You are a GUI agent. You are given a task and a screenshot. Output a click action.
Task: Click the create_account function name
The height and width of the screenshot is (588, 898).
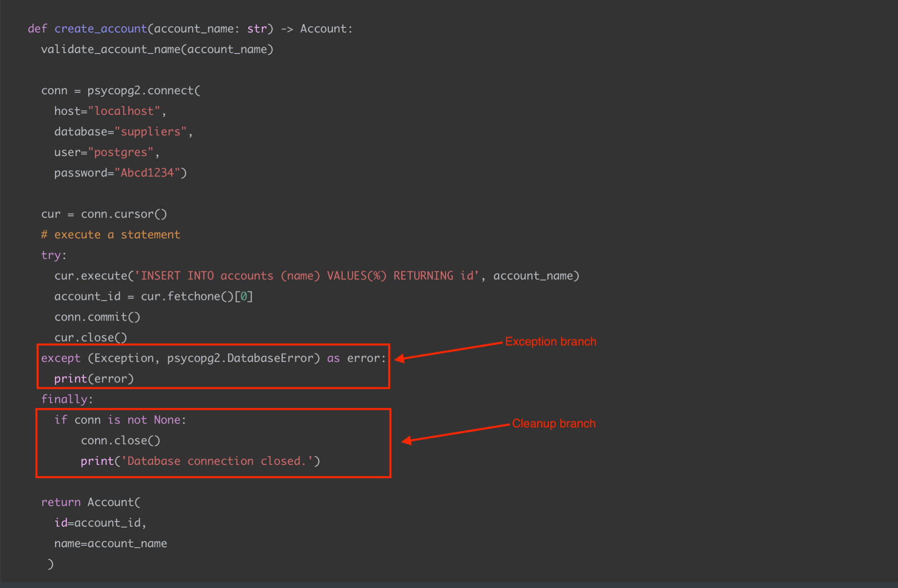coord(100,29)
